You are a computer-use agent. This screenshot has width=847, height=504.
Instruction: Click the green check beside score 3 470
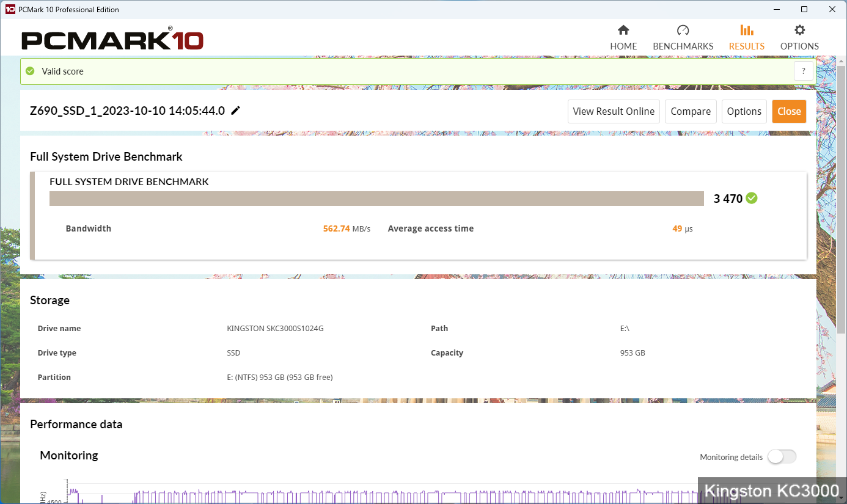752,198
